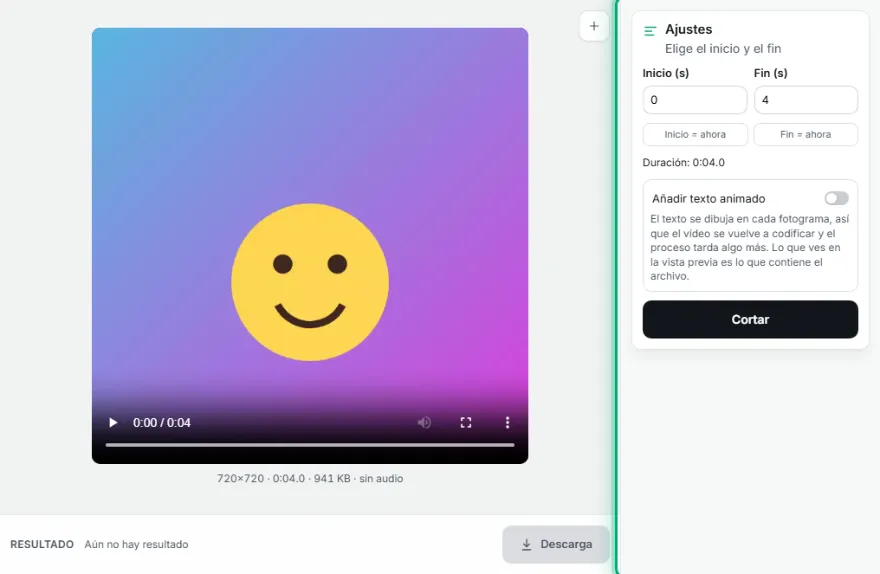The height and width of the screenshot is (574, 880).
Task: Mute the video with the speaker icon
Action: pos(424,423)
